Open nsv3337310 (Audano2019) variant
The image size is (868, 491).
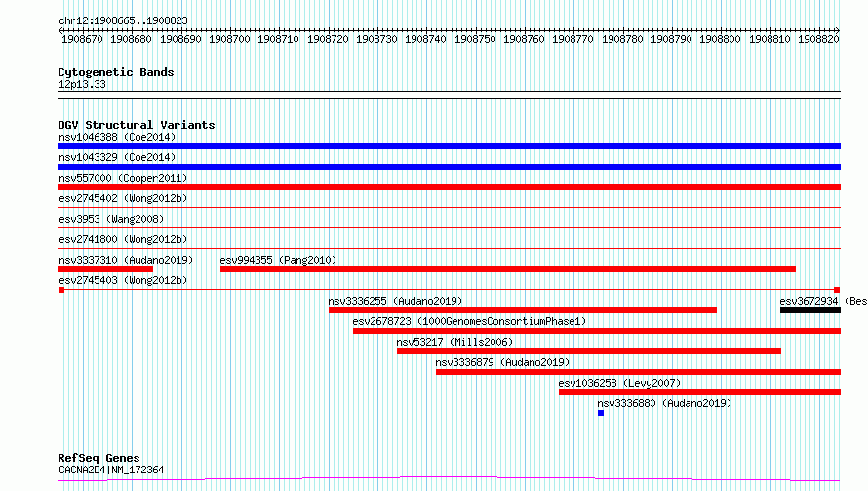click(126, 260)
